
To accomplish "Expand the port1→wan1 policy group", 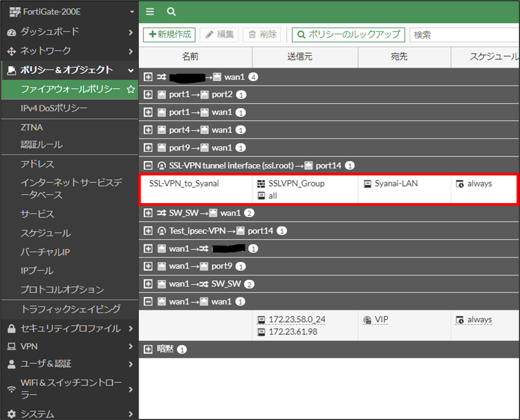I will point(148,112).
